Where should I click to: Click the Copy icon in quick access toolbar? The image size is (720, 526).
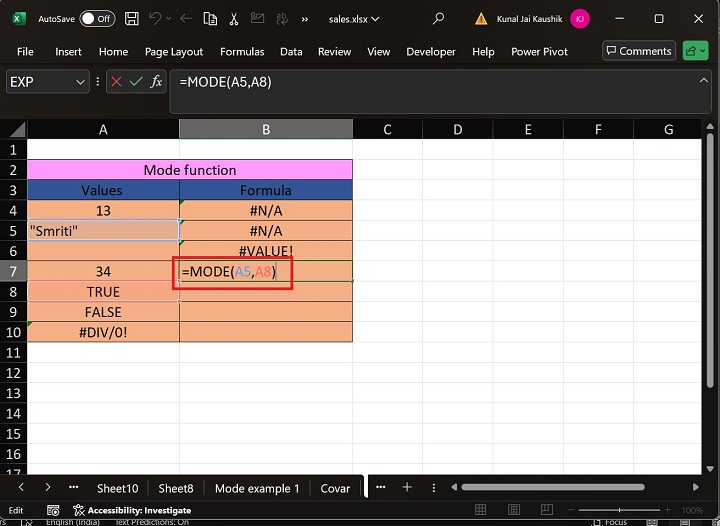pos(209,19)
